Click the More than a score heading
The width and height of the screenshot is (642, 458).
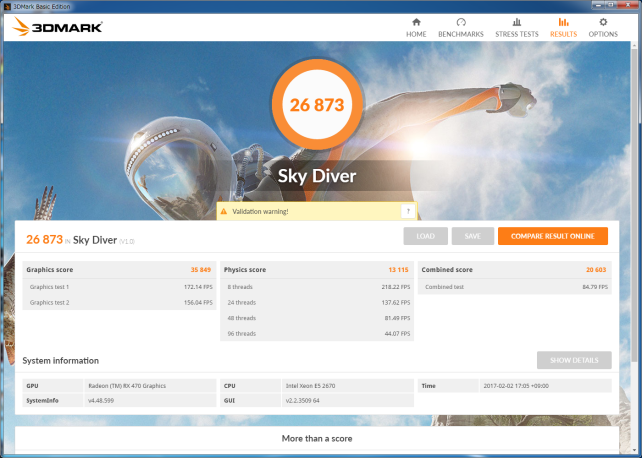[317, 438]
